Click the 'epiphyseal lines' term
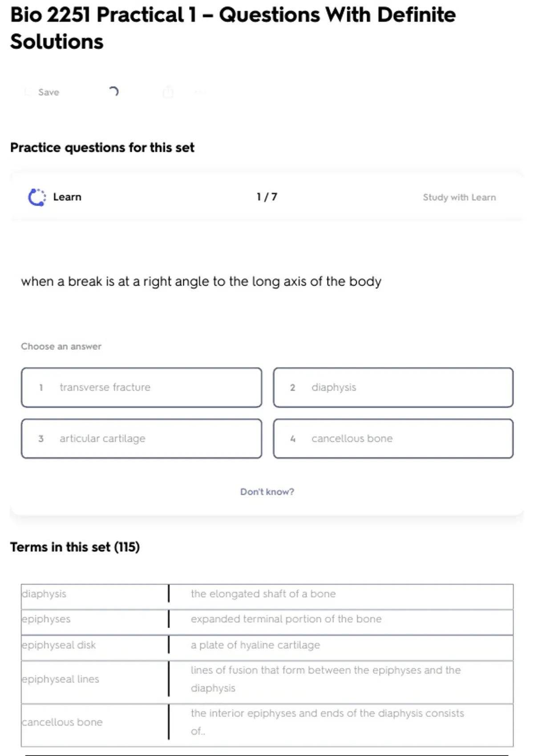 [x=61, y=679]
